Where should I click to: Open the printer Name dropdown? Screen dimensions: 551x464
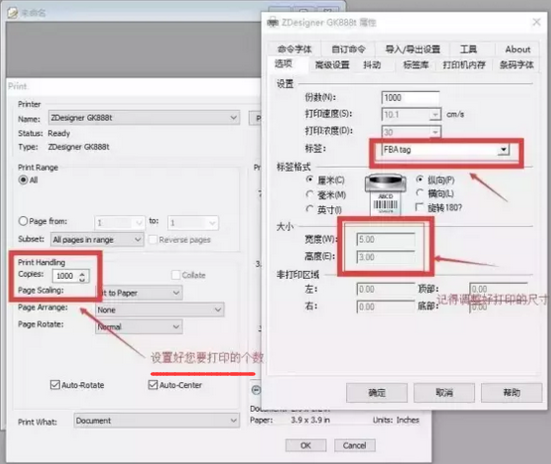pyautogui.click(x=144, y=118)
